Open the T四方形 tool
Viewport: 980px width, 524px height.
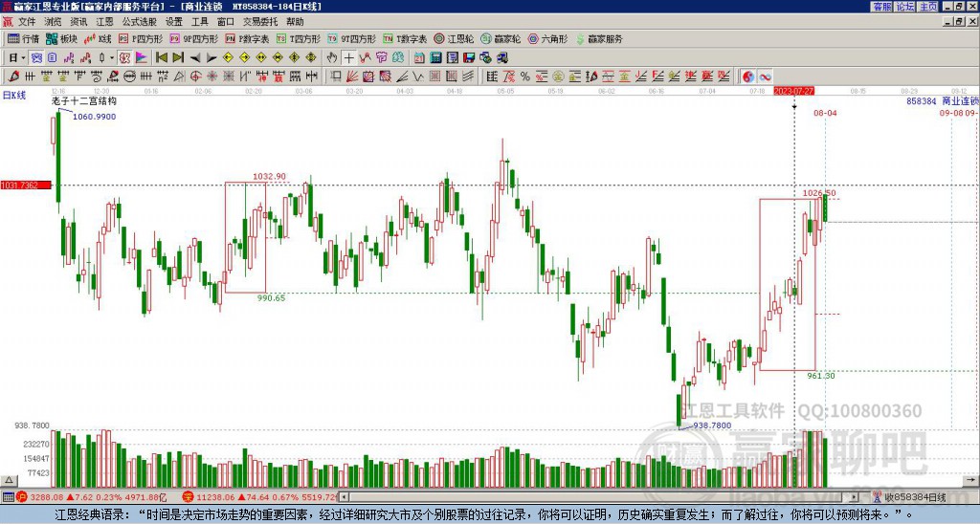click(299, 38)
